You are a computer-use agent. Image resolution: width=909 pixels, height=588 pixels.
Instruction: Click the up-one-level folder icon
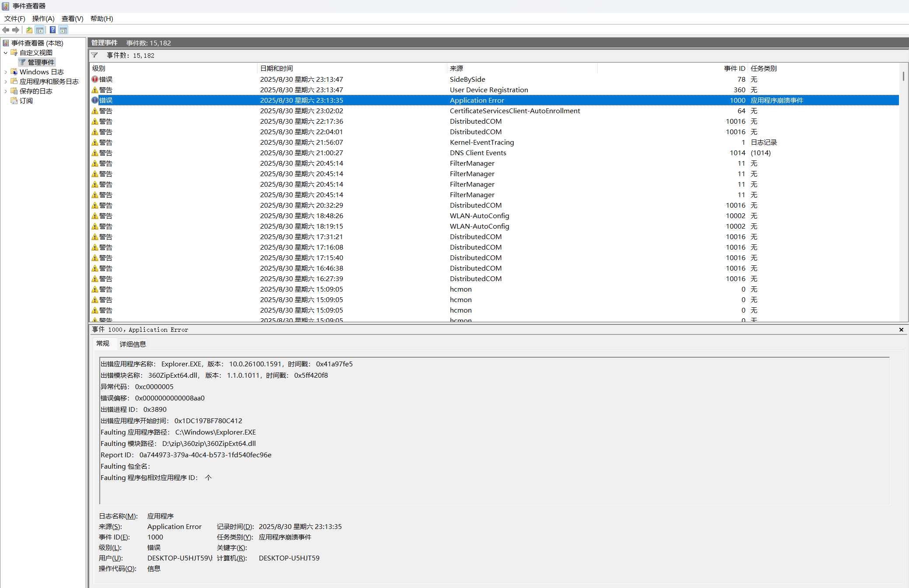(x=29, y=30)
